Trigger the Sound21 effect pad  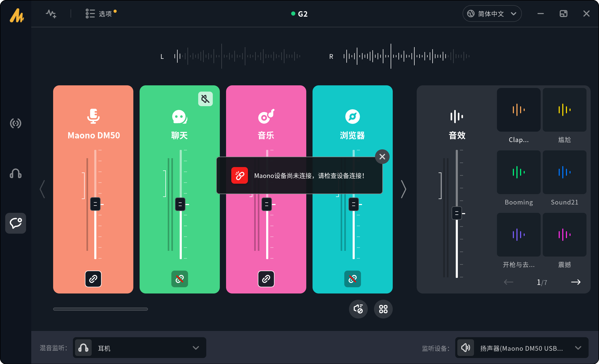(x=564, y=172)
